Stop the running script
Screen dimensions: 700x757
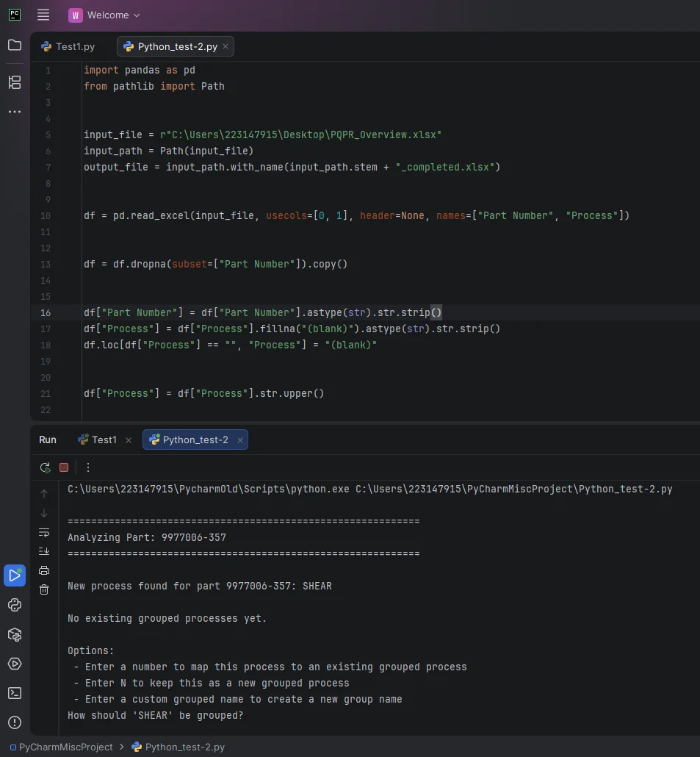[64, 467]
